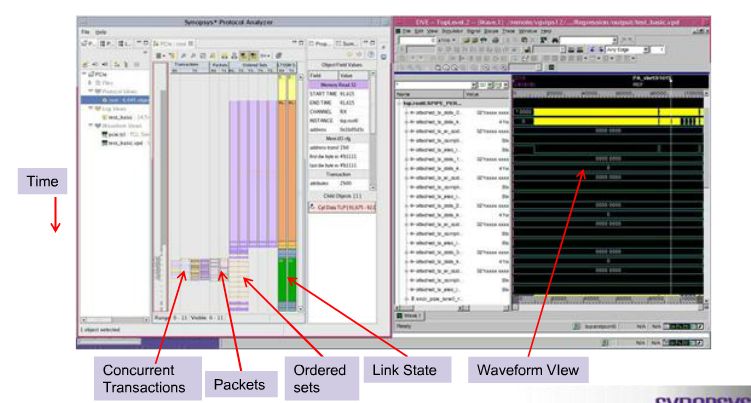
Task: Collapse the top.root0 signal group row
Action: pos(399,103)
